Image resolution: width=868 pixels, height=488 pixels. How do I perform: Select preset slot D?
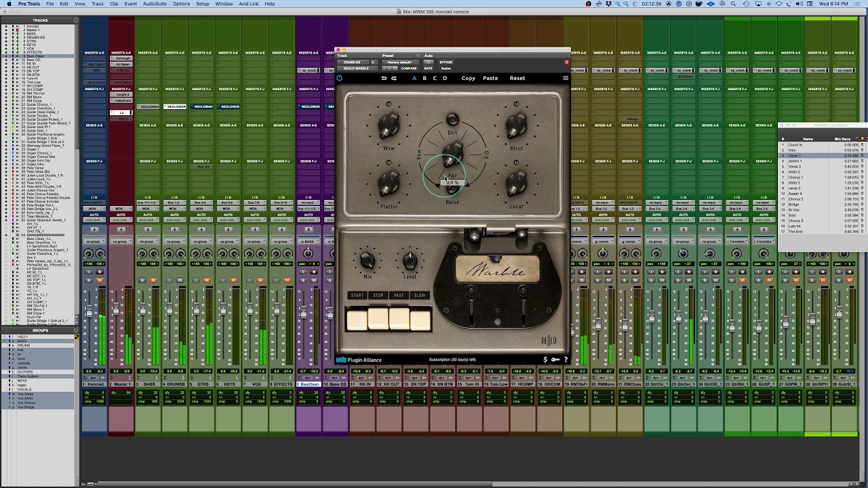[445, 78]
